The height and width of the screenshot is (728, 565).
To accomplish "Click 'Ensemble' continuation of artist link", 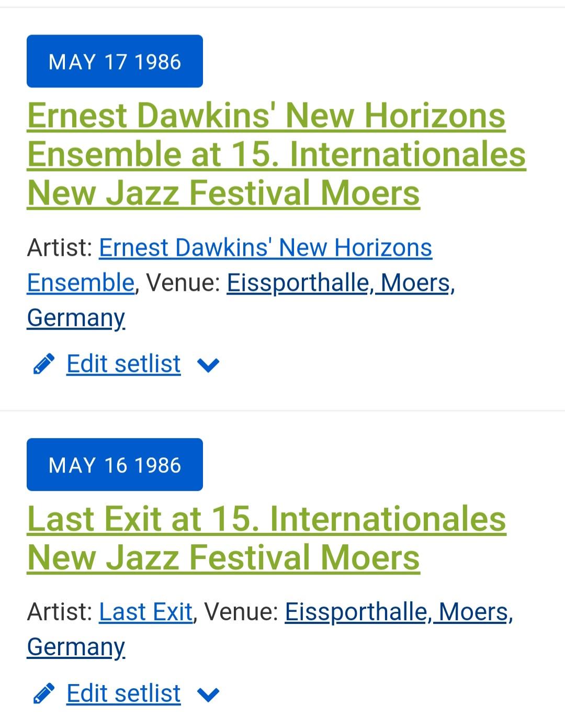I will [x=81, y=283].
